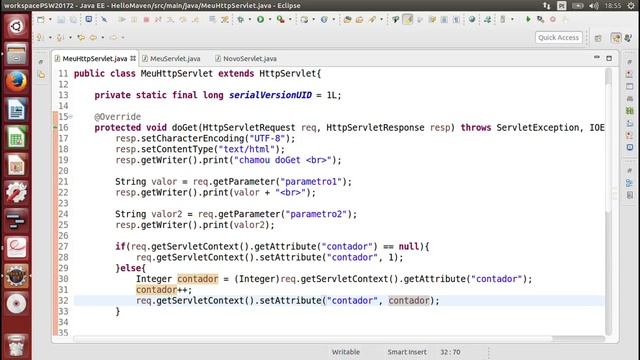
Task: Click the Run Last Tool icon
Action: pos(280,19)
